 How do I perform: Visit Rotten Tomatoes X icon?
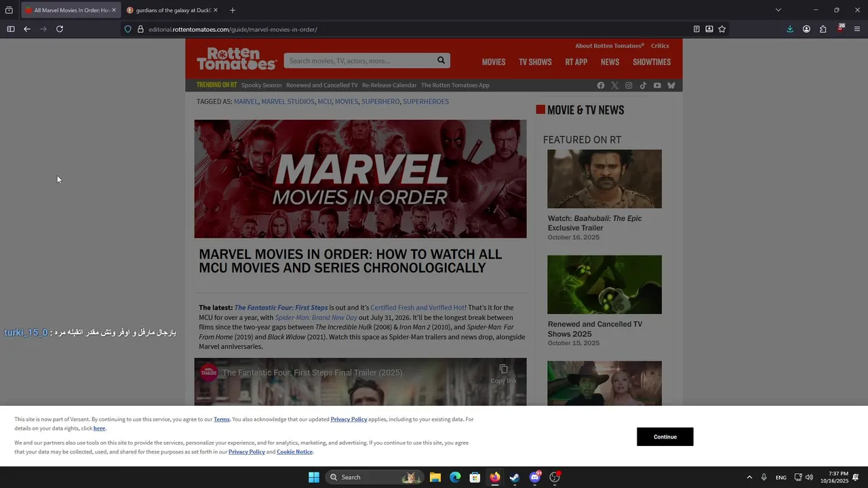tap(614, 85)
